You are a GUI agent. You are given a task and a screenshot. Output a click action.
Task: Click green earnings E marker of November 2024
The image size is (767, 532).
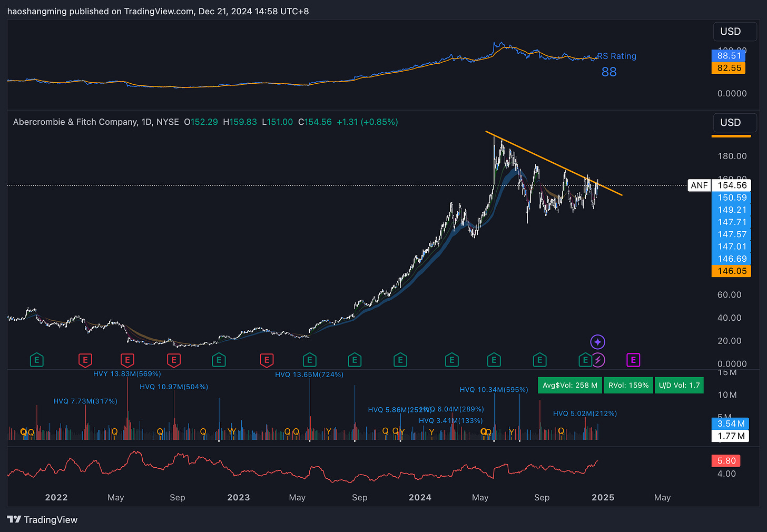point(585,360)
